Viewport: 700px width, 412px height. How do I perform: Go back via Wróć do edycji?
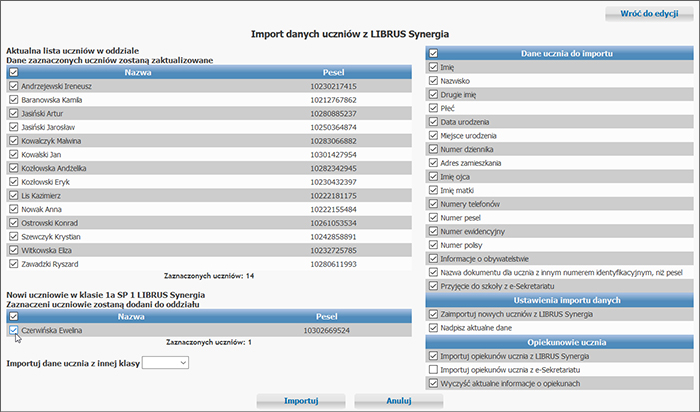(x=647, y=14)
